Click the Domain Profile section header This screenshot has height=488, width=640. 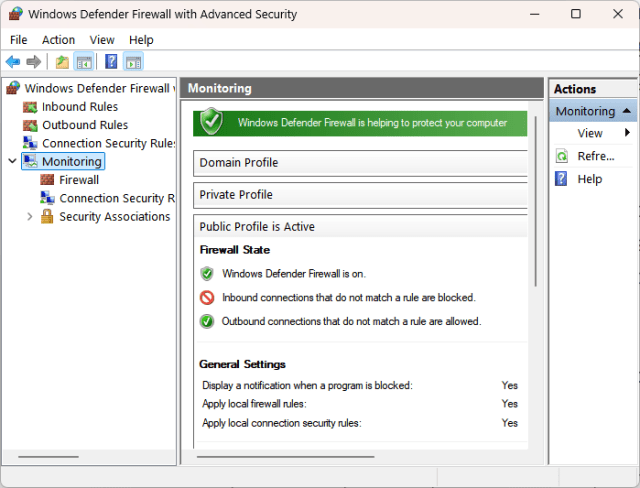point(360,163)
